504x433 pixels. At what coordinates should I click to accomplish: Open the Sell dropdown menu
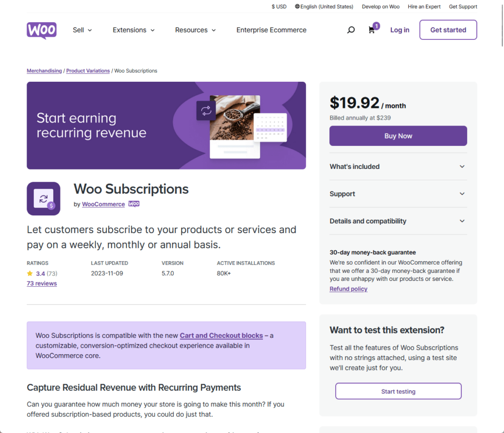point(82,30)
